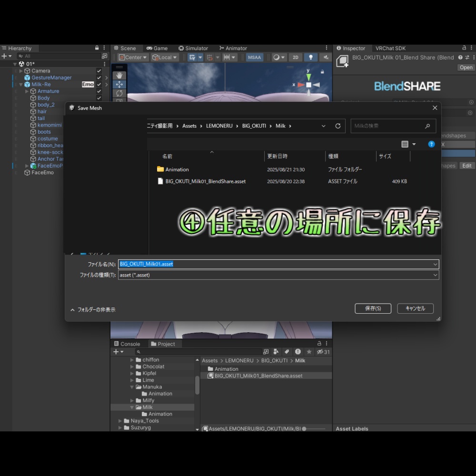Open the Center pivot dropdown

coord(133,58)
